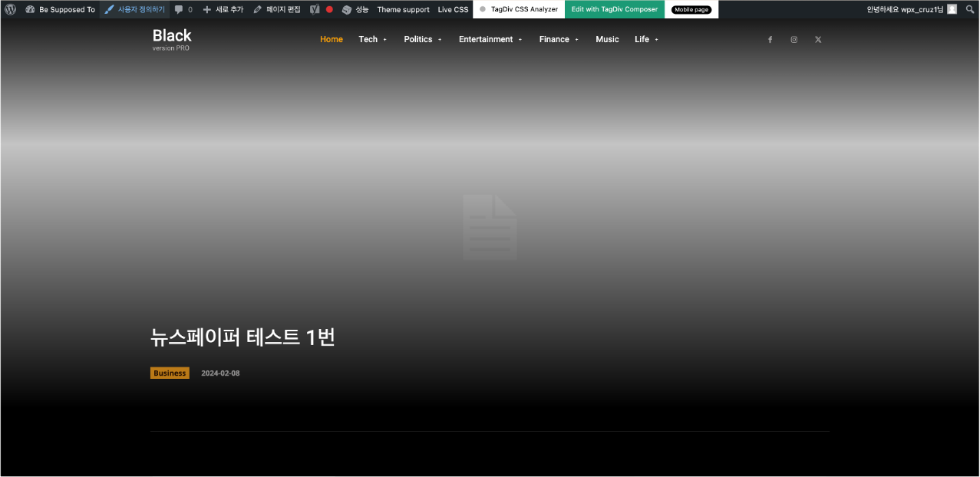Click the placeholder document image icon
The width and height of the screenshot is (980, 477).
pos(490,227)
